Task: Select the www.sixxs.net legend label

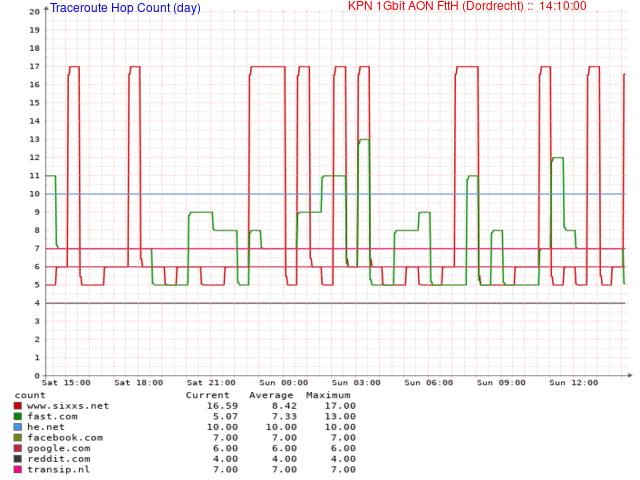Action: pyautogui.click(x=68, y=406)
